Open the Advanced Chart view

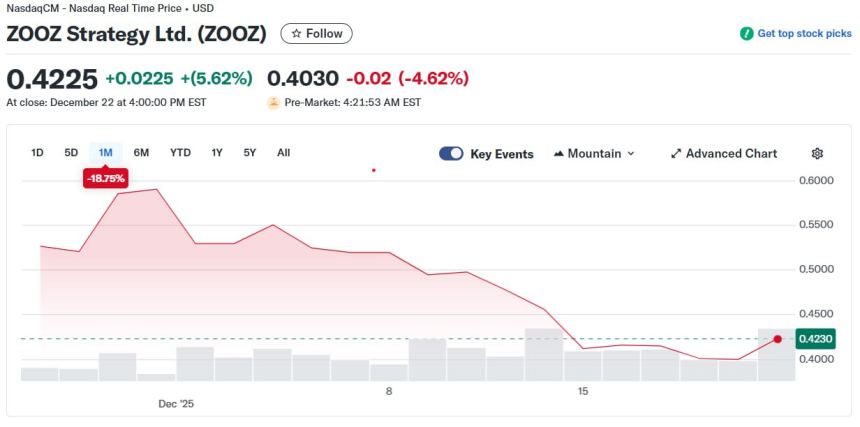pyautogui.click(x=731, y=154)
